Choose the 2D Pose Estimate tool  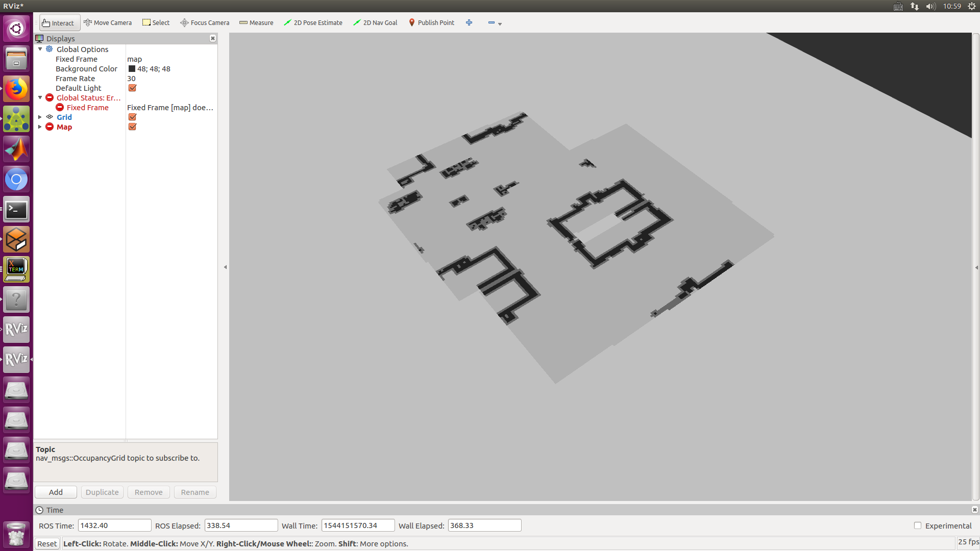click(x=313, y=23)
